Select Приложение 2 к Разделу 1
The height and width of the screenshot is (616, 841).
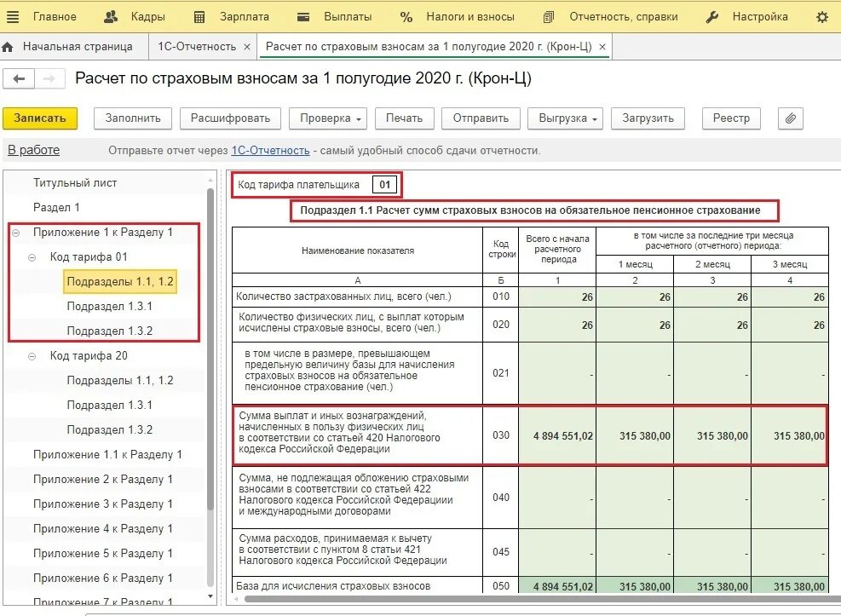click(x=103, y=480)
